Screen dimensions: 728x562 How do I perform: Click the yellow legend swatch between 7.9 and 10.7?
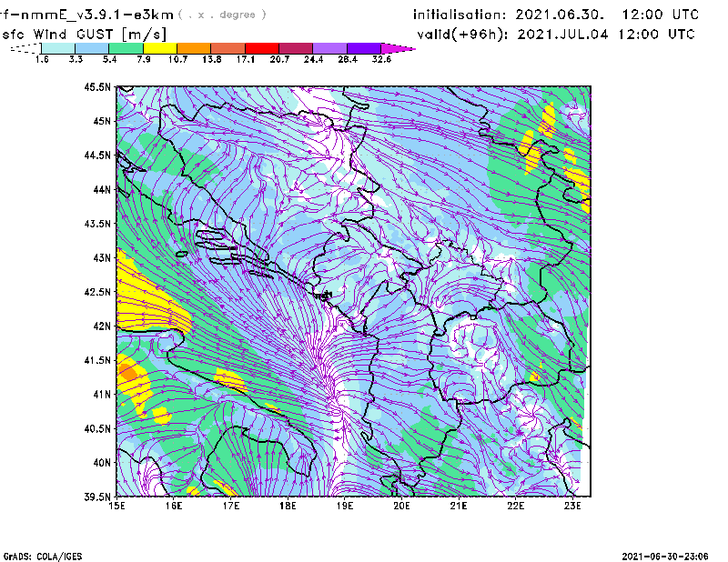point(160,48)
